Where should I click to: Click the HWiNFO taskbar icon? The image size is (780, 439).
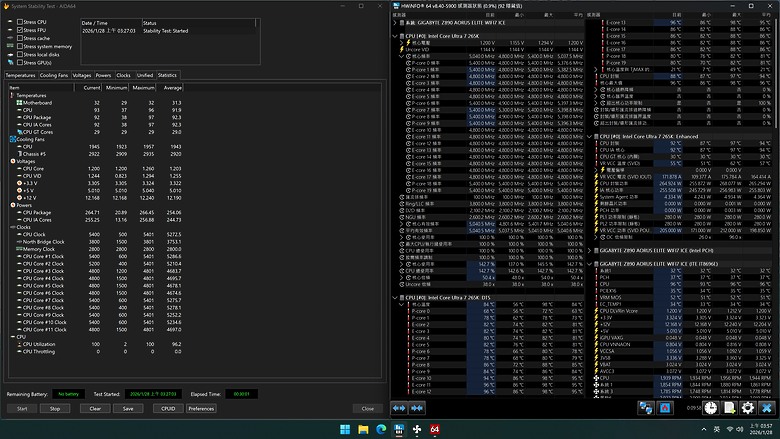tap(399, 429)
